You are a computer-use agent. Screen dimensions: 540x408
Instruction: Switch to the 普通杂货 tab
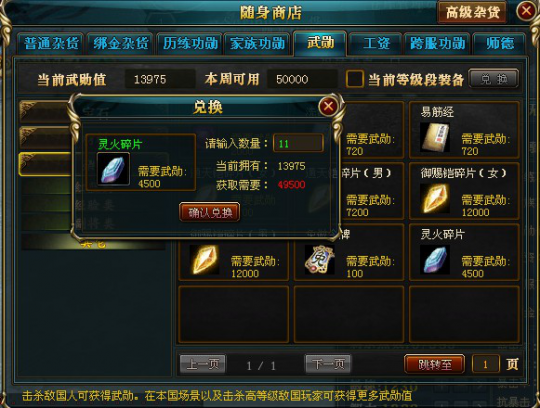51,44
